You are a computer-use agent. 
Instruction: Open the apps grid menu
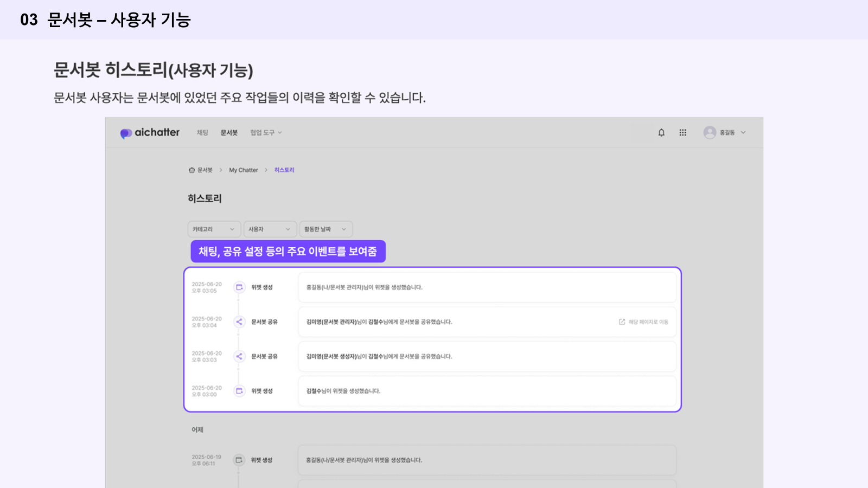pos(682,133)
